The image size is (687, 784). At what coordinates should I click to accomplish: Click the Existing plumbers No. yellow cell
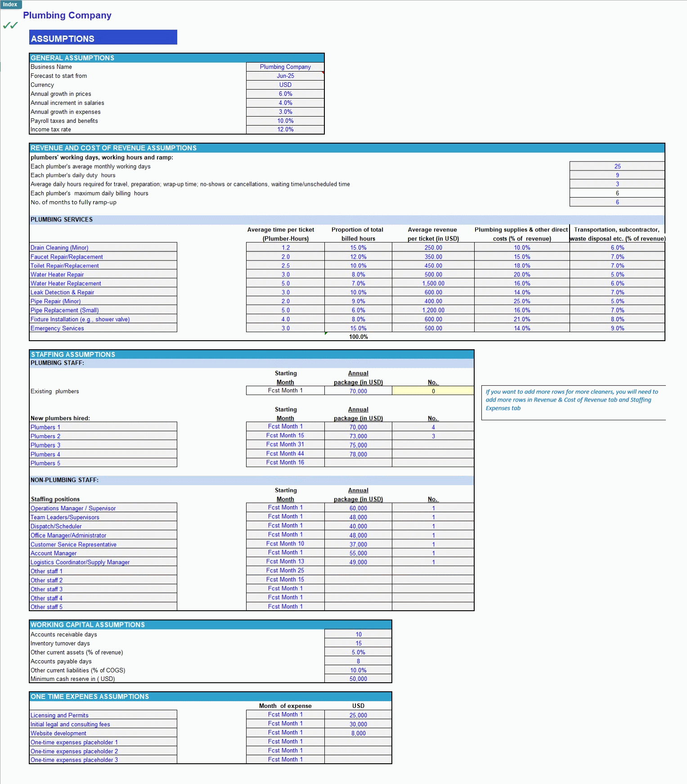tap(433, 391)
